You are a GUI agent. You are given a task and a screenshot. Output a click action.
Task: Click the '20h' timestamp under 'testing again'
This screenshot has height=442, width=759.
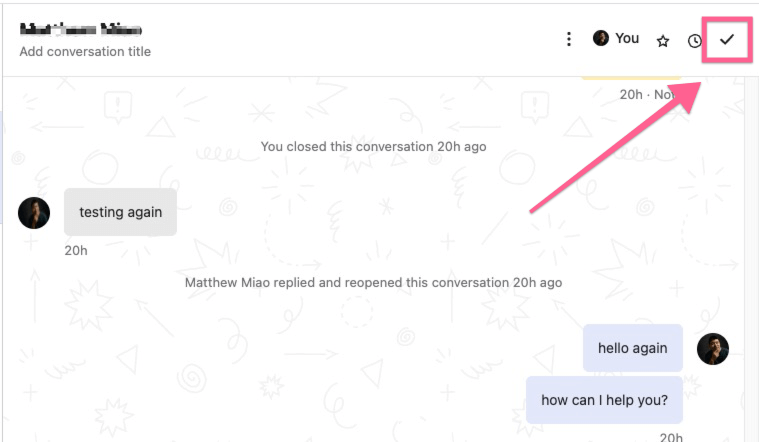pos(76,250)
